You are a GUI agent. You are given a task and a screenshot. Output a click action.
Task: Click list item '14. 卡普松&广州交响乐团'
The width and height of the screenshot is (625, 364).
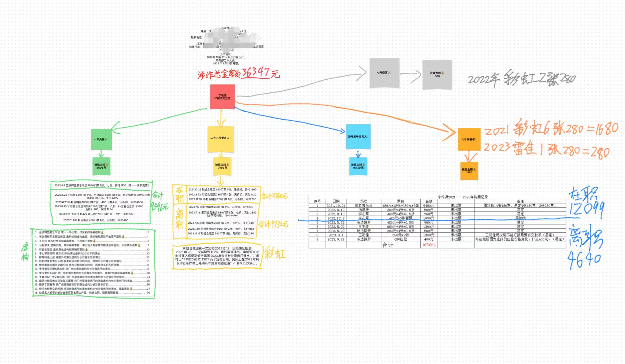pyautogui.click(x=92, y=277)
